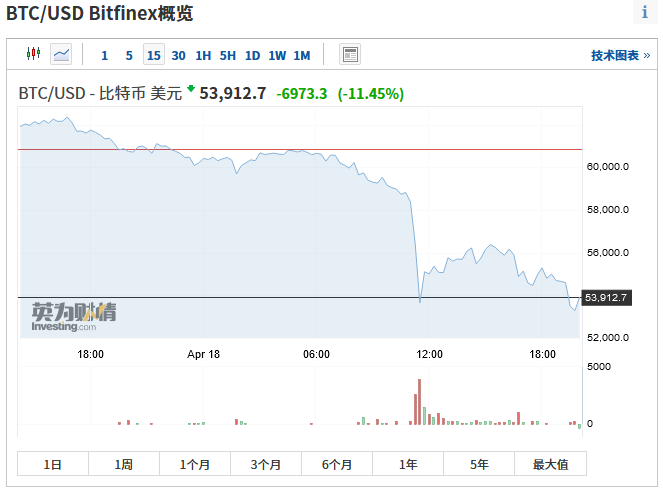
Task: Choose the 1M interval
Action: (x=302, y=55)
